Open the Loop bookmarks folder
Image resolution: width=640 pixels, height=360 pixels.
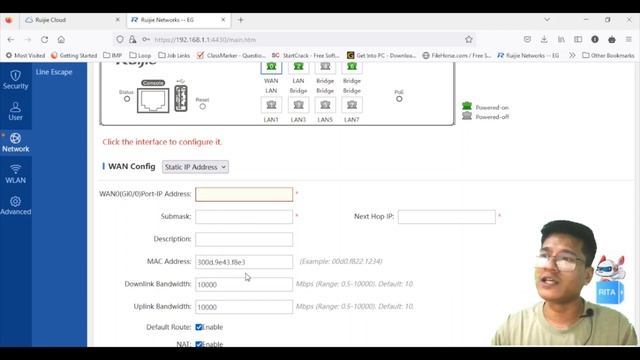140,55
